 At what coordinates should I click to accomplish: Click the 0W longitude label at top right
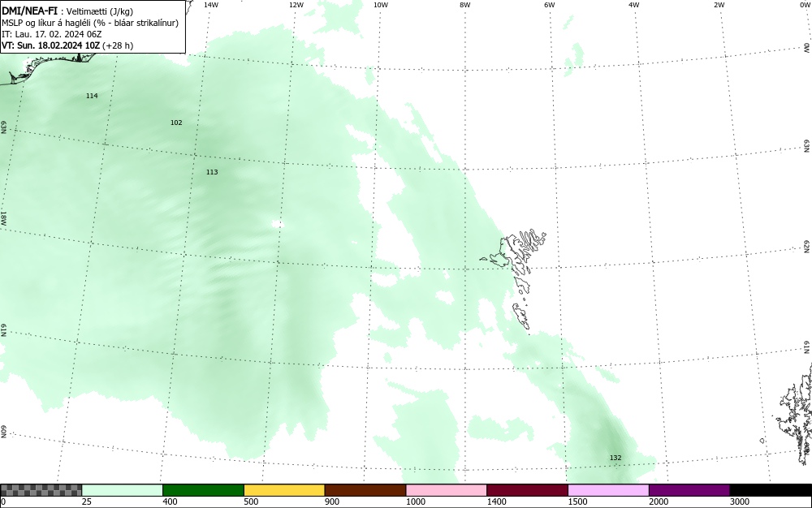(804, 5)
